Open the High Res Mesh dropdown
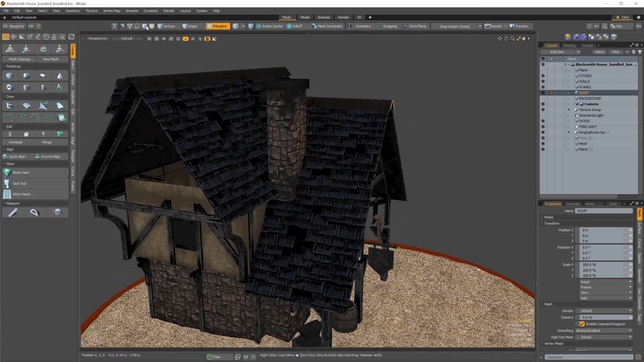Image resolution: width=644 pixels, height=362 pixels. tap(604, 337)
